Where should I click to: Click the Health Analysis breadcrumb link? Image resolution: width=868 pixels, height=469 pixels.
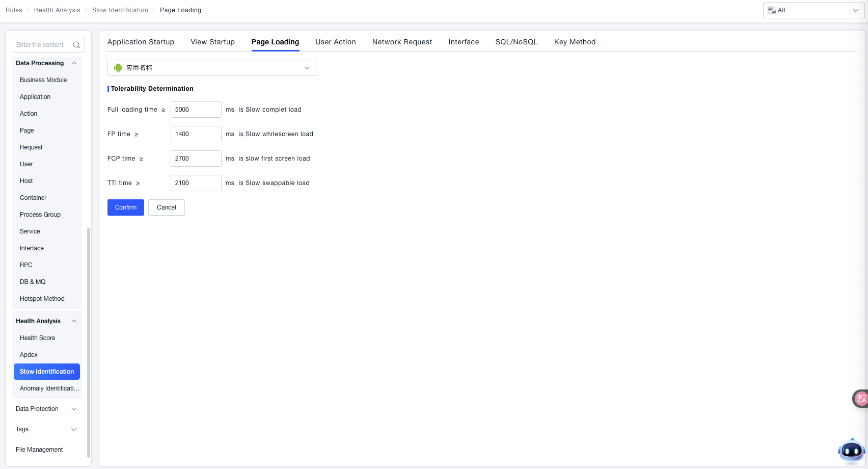pos(57,10)
